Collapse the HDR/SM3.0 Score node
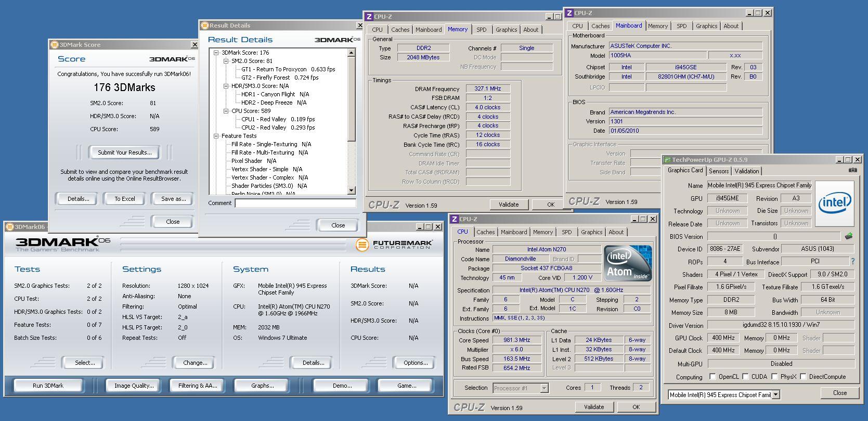 click(226, 86)
